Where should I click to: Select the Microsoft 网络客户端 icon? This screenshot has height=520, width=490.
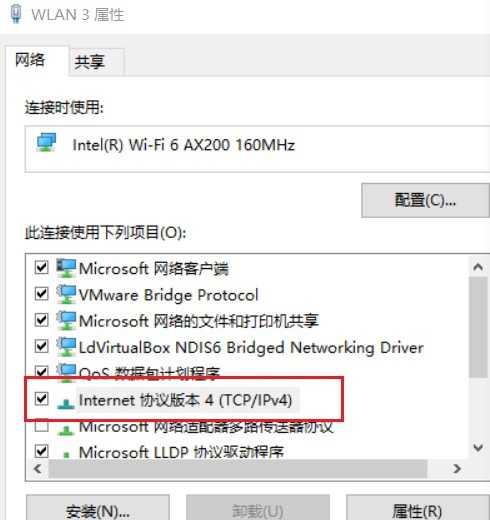[66, 268]
